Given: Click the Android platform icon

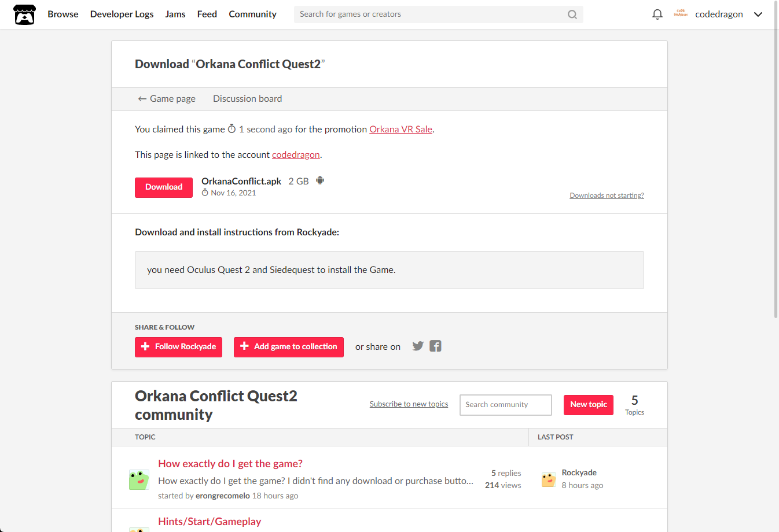Looking at the screenshot, I should click(x=320, y=181).
